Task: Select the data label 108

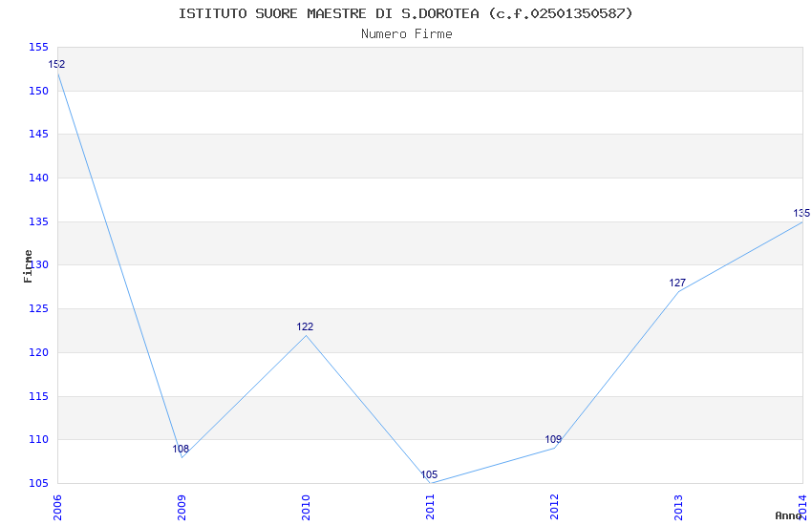Action: click(x=181, y=449)
